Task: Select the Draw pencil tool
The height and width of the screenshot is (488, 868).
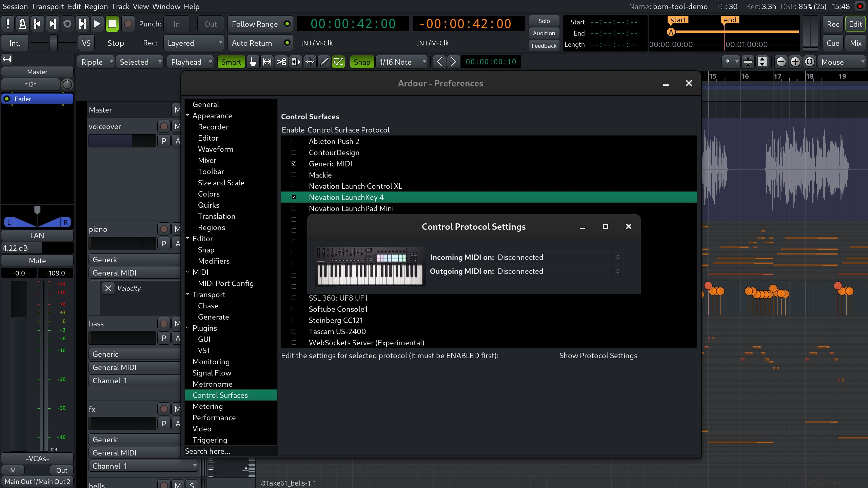Action: tap(324, 62)
